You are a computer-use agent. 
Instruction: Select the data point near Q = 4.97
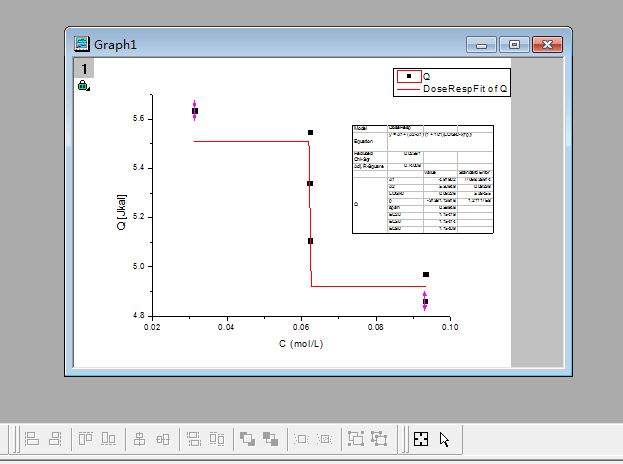click(426, 275)
